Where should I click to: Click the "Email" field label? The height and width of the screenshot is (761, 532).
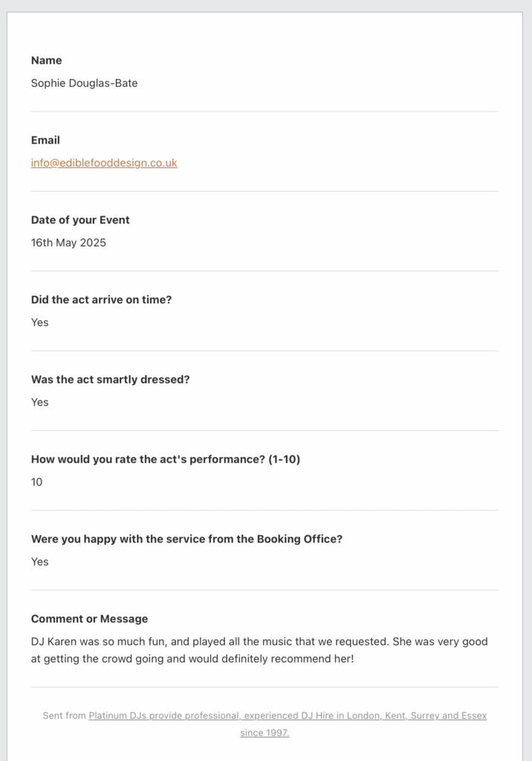pyautogui.click(x=45, y=140)
